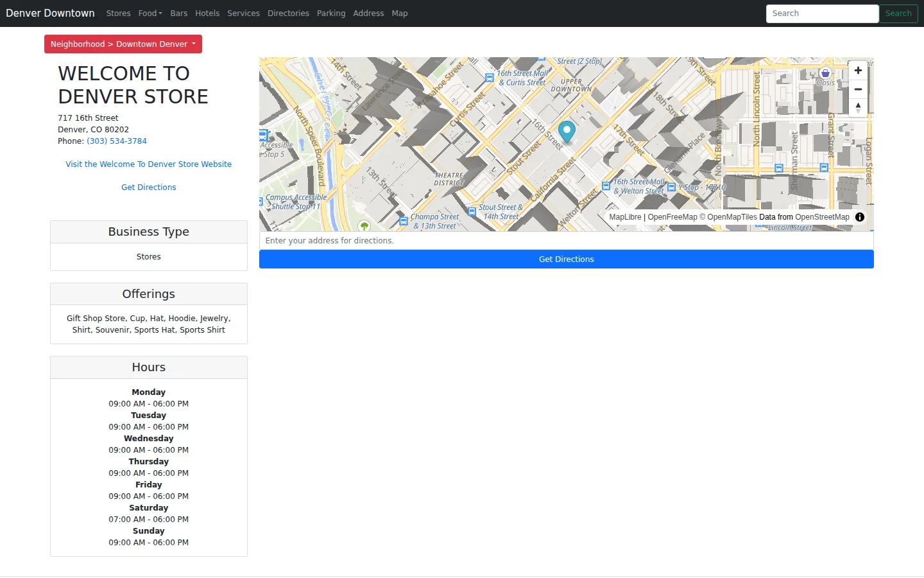The width and height of the screenshot is (924, 578).
Task: Click the green park tree icon on map
Action: pyautogui.click(x=364, y=226)
